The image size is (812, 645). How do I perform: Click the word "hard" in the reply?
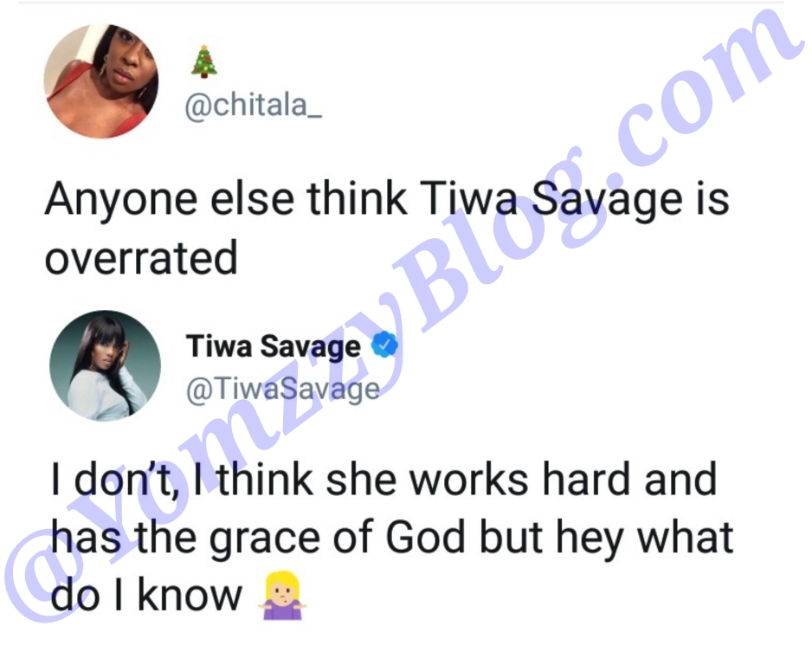(x=587, y=480)
